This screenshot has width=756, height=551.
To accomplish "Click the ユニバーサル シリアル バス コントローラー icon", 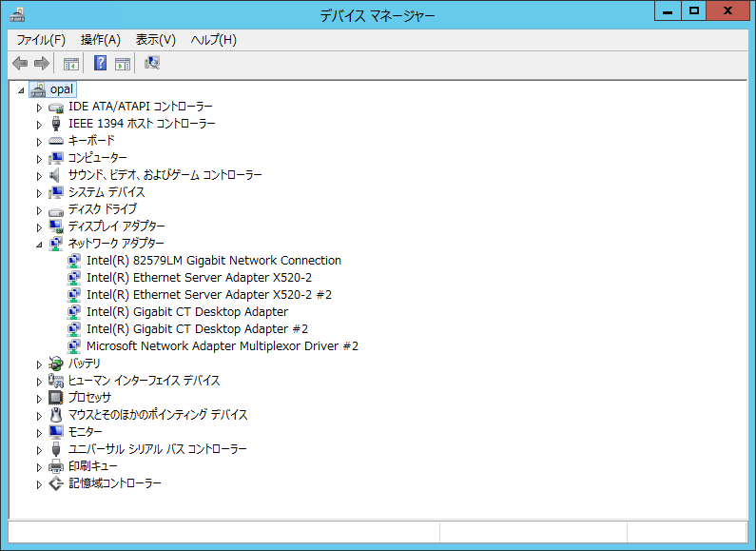I will point(56,449).
